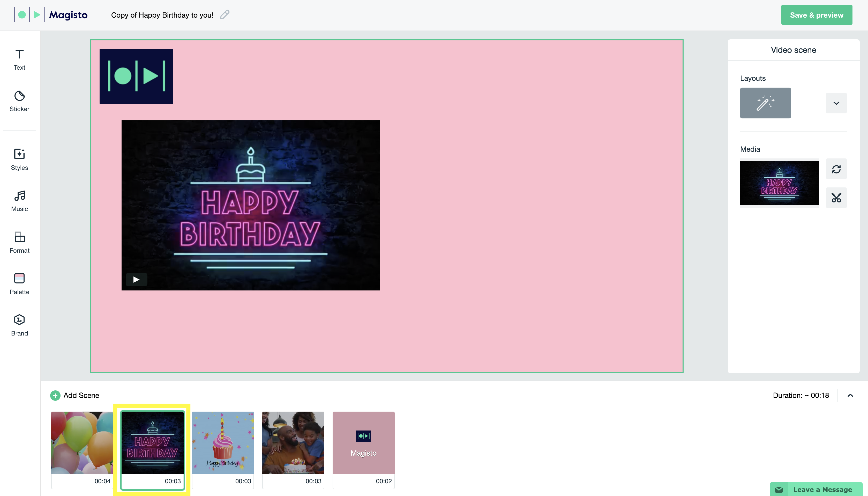Open the Text tool
868x496 pixels.
pos(19,60)
